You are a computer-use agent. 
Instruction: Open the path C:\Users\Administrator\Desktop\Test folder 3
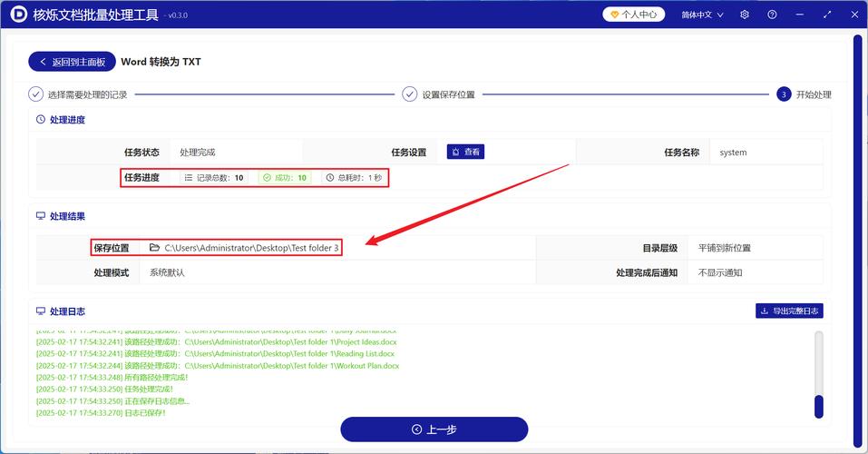(x=251, y=248)
